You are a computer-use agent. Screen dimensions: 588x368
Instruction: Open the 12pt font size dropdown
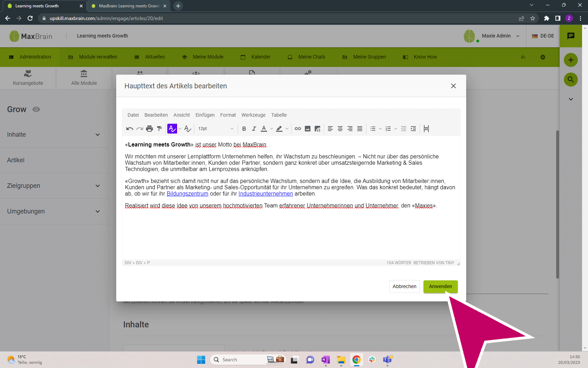(x=216, y=129)
